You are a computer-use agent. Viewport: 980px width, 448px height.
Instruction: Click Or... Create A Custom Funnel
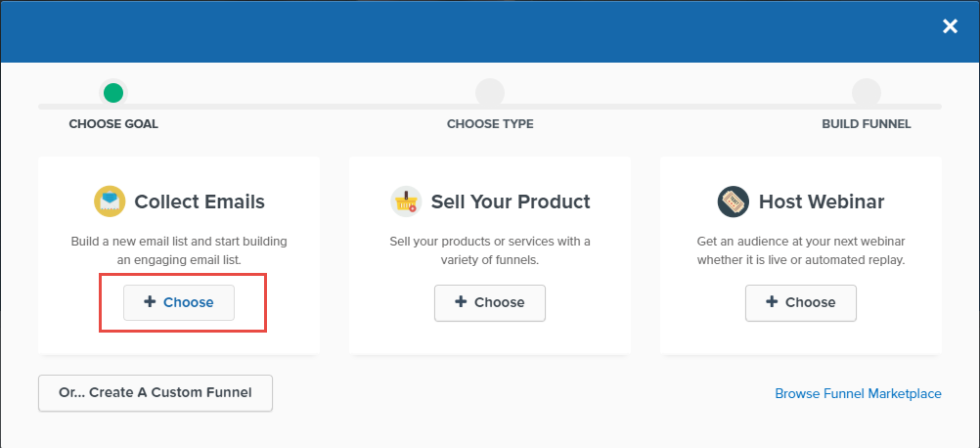pos(156,393)
